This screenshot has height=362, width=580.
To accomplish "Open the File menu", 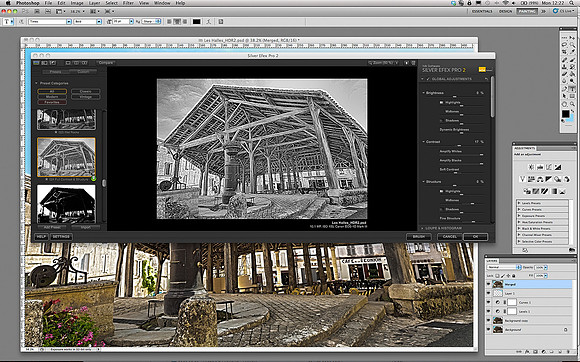I will tap(48, 3).
